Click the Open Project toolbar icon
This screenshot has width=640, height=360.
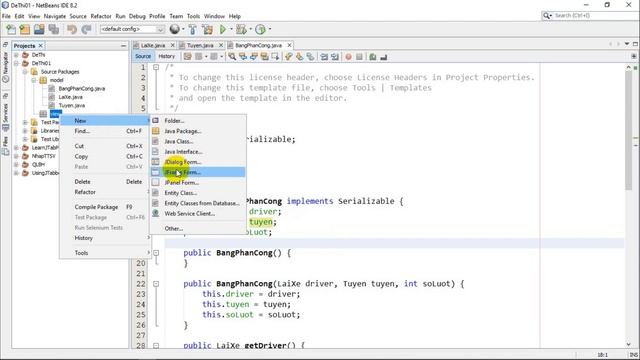(39, 29)
